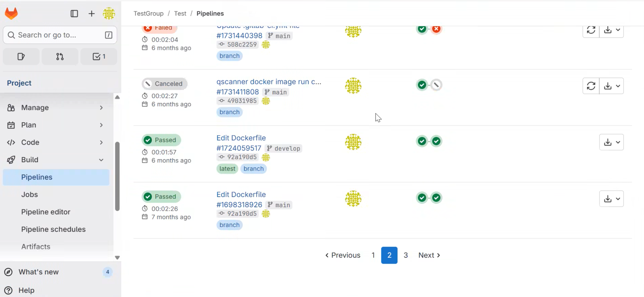The height and width of the screenshot is (297, 644).
Task: Click the Canceled status badge
Action: point(164,83)
